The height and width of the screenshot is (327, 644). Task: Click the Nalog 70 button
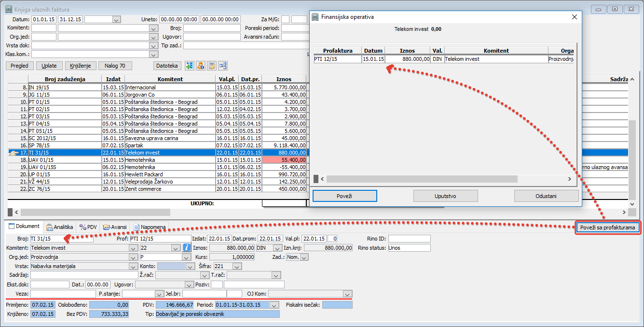tap(115, 66)
